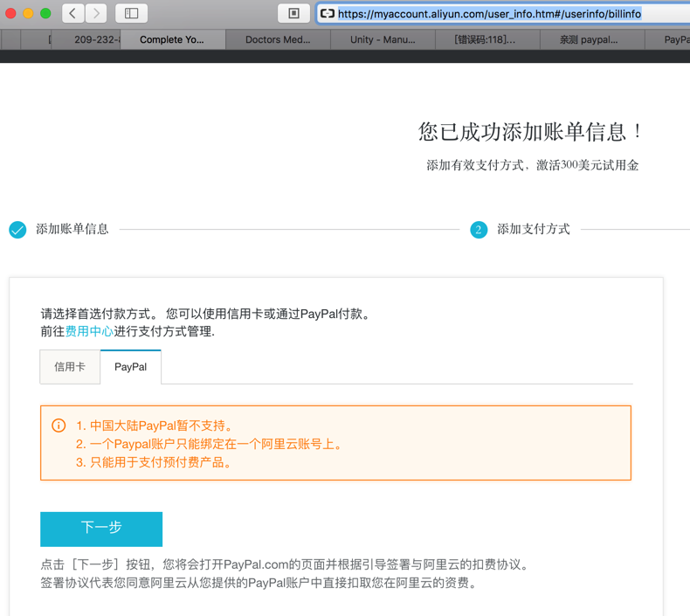Toggle the Safari sidebar panel icon

point(132,13)
